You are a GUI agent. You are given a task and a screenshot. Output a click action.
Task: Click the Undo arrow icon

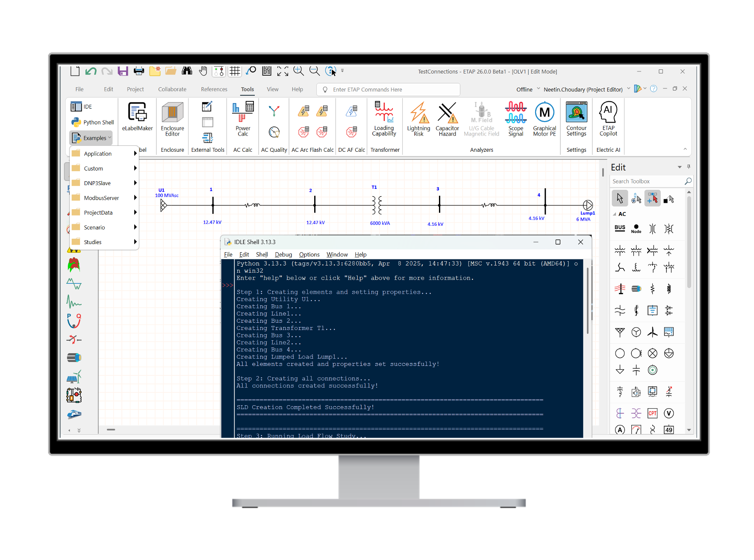[91, 71]
